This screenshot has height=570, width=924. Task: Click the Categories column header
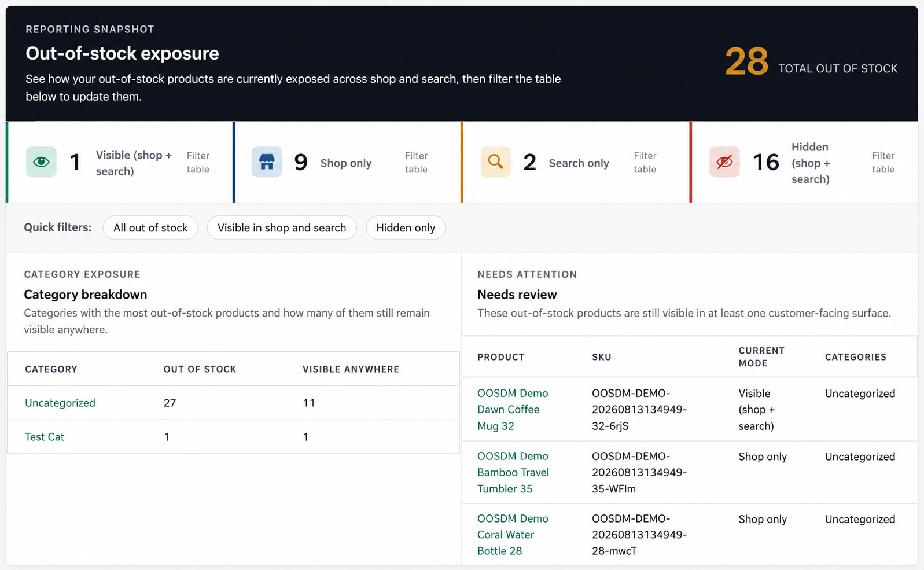click(856, 357)
